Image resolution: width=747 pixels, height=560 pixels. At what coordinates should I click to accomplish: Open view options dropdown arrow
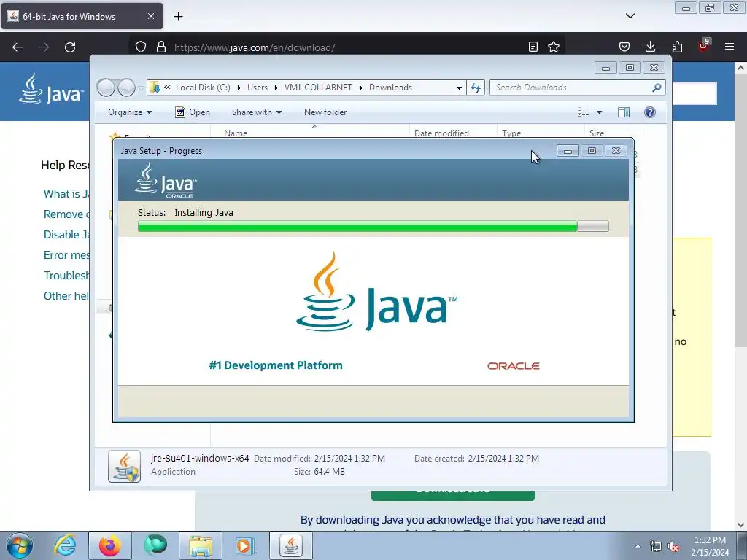tap(600, 112)
